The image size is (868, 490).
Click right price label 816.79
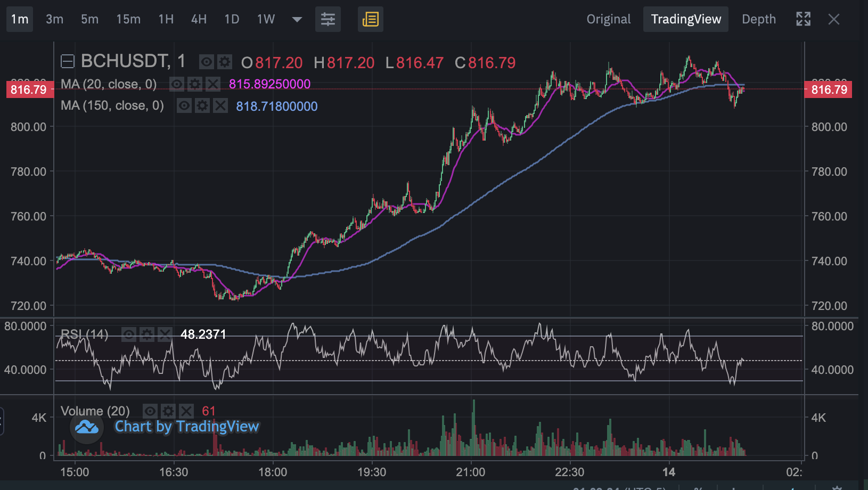pyautogui.click(x=828, y=89)
